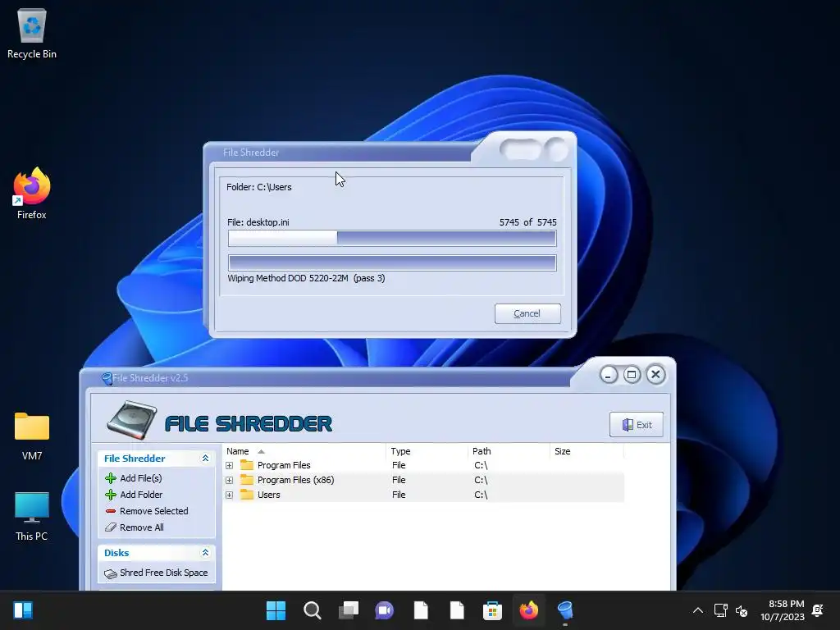Click green plus icon beside Add Folder

click(x=111, y=495)
